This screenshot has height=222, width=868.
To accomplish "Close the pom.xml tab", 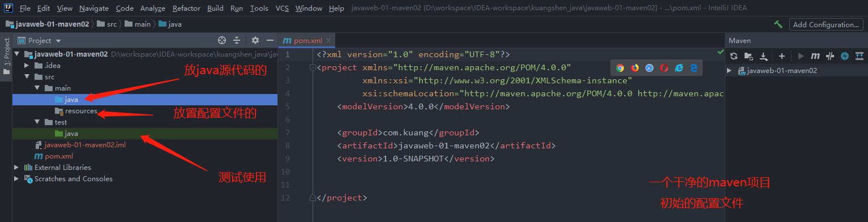I will tap(328, 41).
